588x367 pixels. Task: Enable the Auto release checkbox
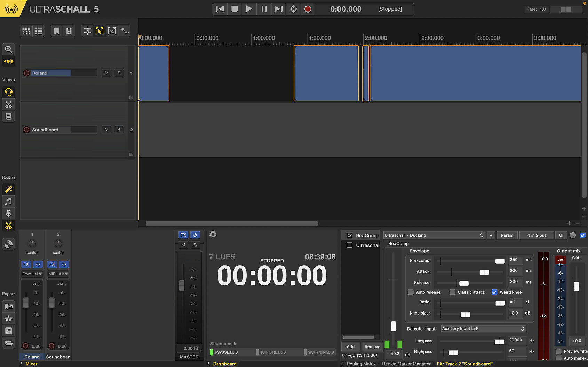point(411,292)
